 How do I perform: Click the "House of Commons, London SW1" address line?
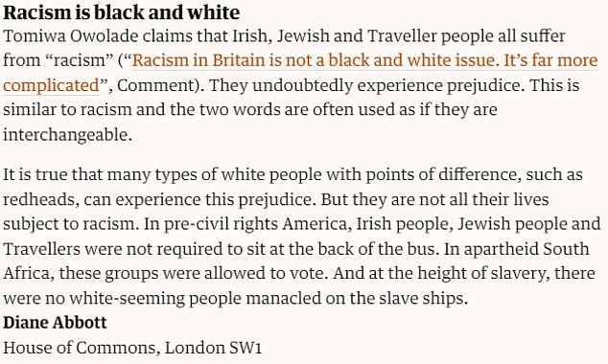132,348
